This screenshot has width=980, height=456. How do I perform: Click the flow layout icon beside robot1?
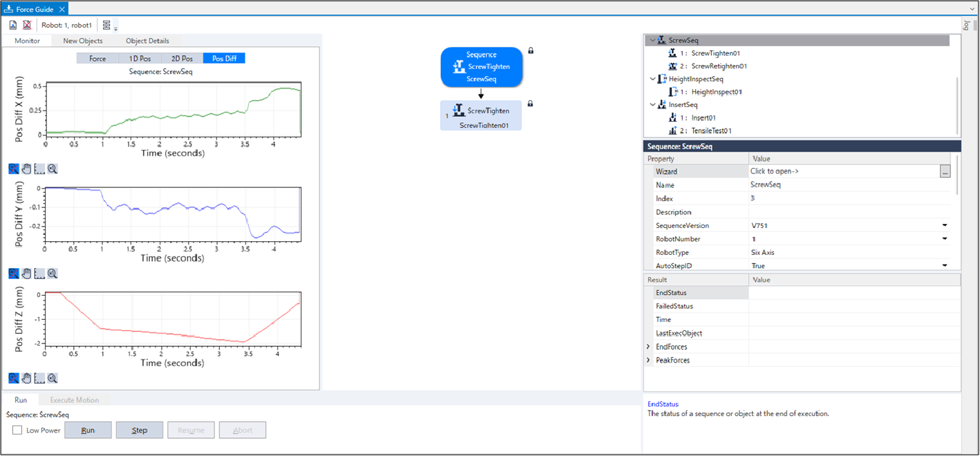click(x=106, y=25)
